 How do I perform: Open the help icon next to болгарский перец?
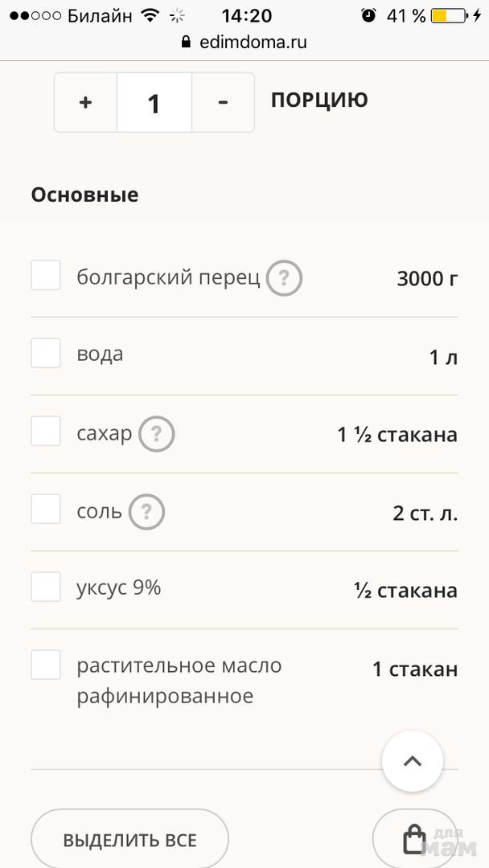(284, 279)
